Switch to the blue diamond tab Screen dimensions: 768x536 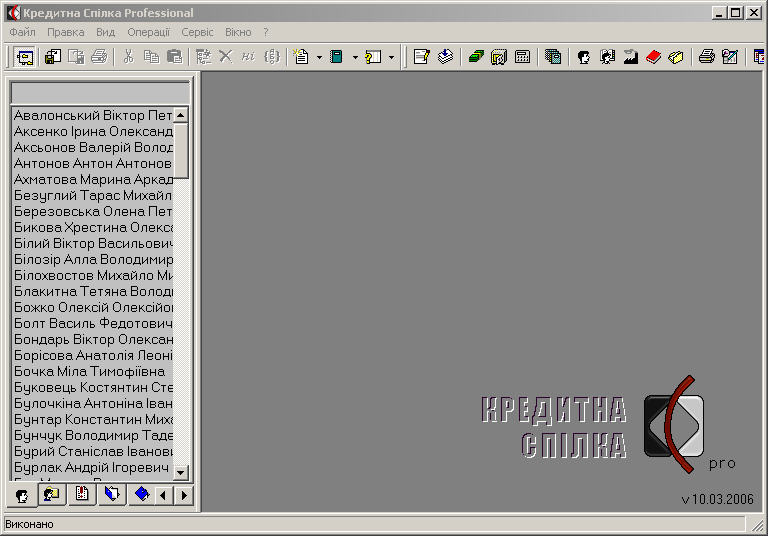click(142, 494)
